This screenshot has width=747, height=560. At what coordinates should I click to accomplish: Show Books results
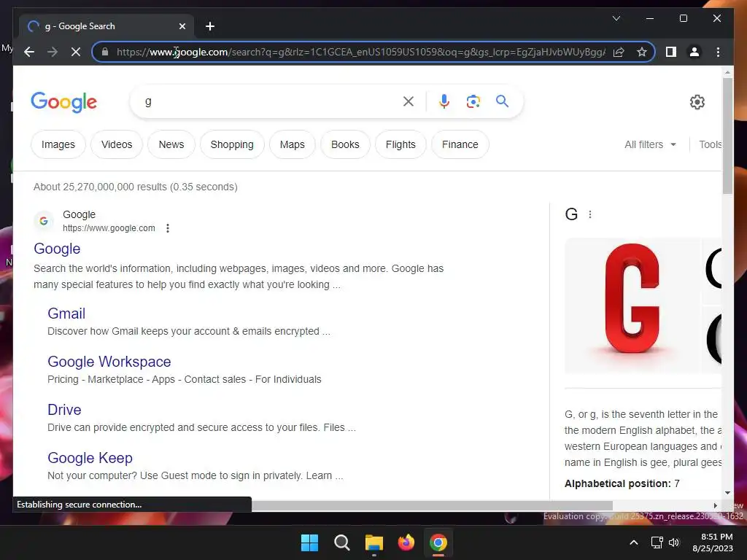click(345, 144)
